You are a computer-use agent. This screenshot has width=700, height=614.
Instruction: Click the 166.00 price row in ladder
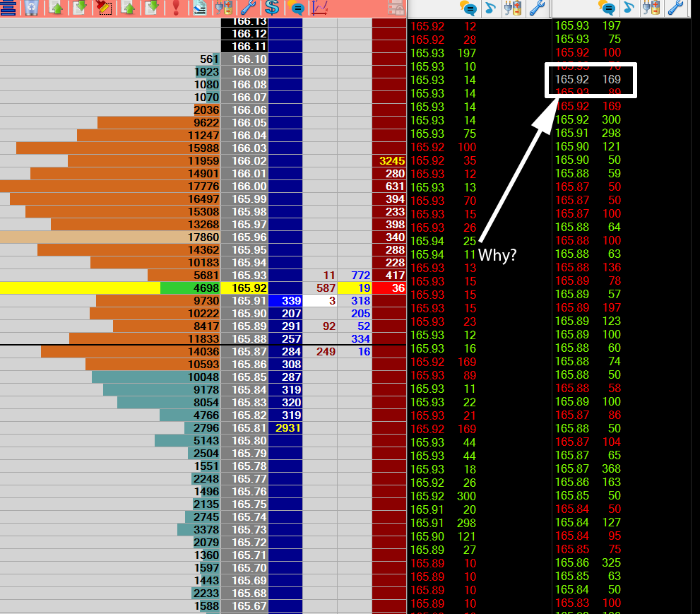[244, 187]
